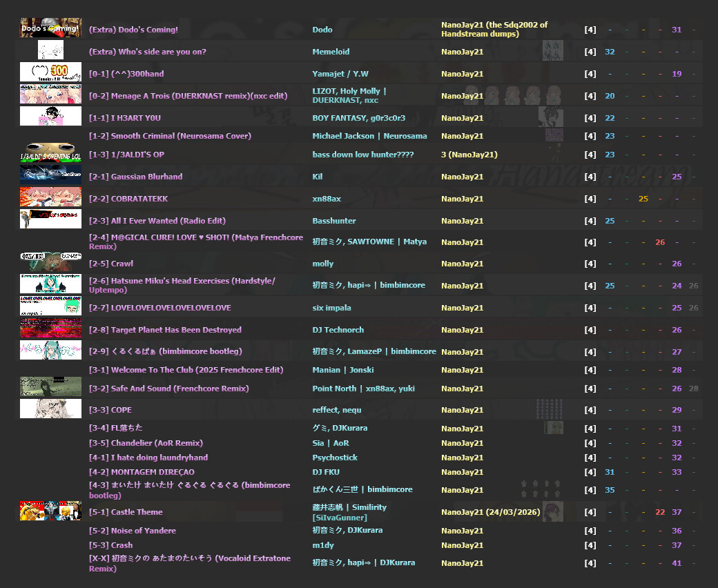Click difficulty rating 41 in the last row

click(677, 563)
